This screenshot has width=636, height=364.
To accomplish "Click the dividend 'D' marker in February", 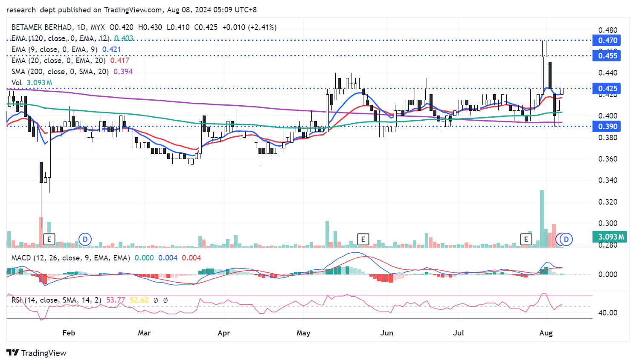I will point(85,239).
